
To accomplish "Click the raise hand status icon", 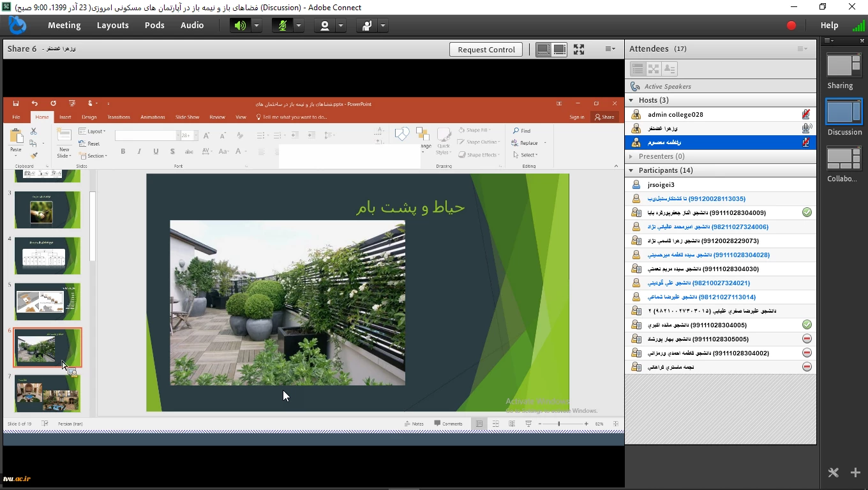I will (367, 26).
